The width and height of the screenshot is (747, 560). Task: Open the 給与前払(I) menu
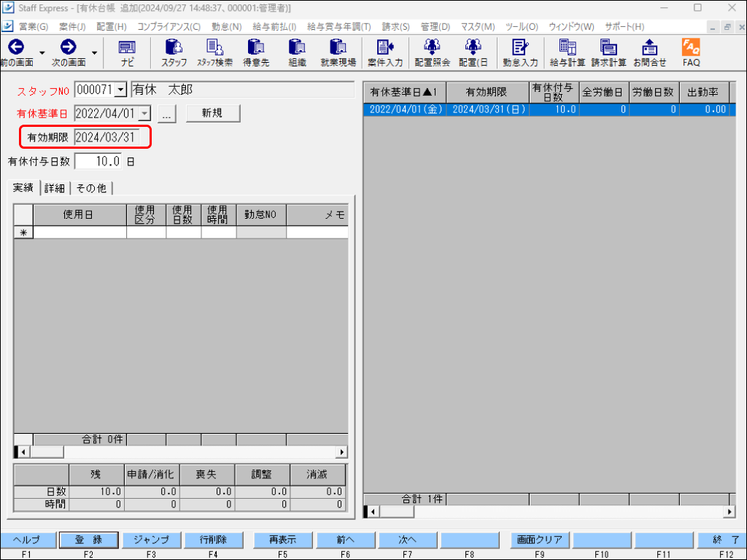click(x=274, y=27)
